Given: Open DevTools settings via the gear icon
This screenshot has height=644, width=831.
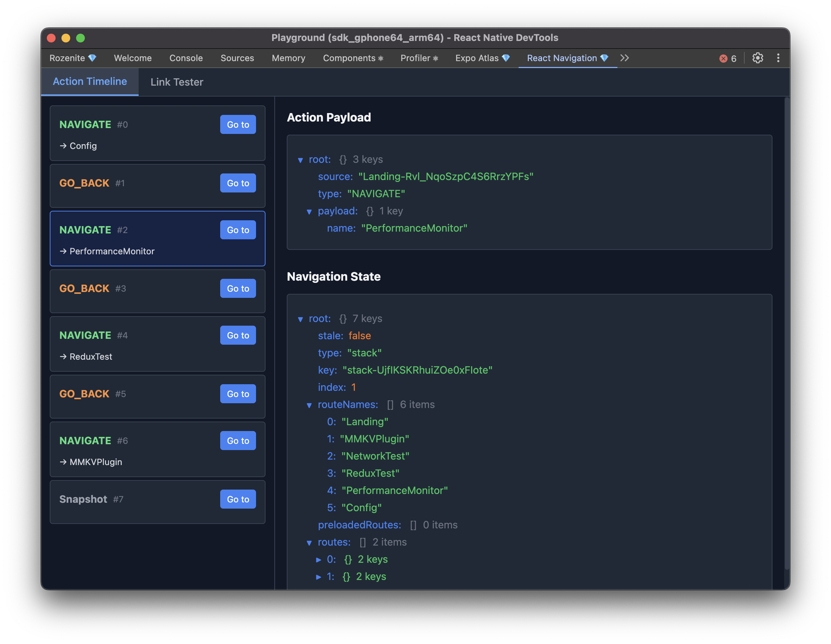Looking at the screenshot, I should (757, 58).
